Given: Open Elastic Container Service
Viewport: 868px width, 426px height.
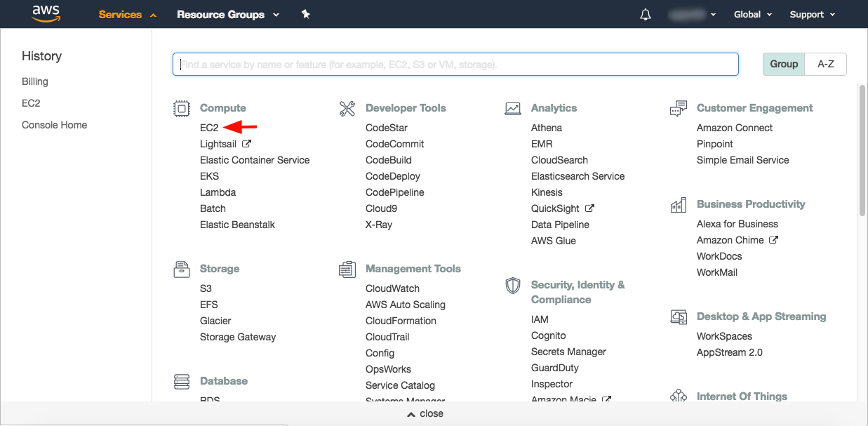Looking at the screenshot, I should click(255, 160).
